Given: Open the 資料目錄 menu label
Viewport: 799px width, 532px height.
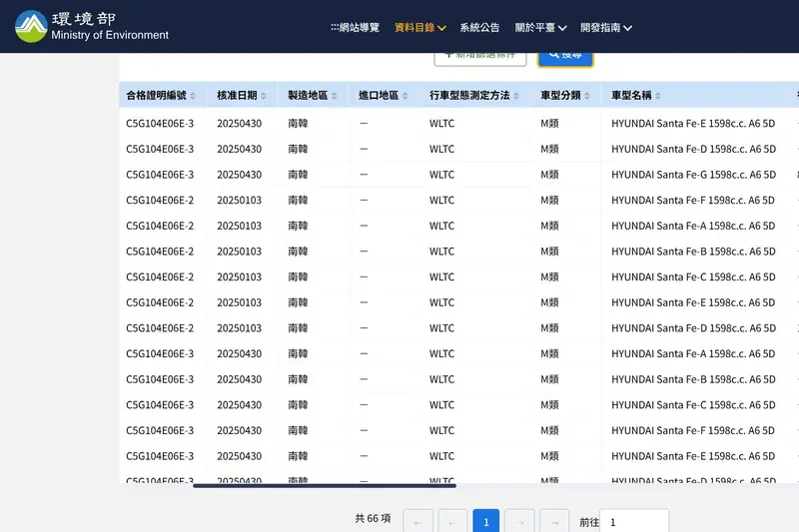Looking at the screenshot, I should tap(414, 28).
